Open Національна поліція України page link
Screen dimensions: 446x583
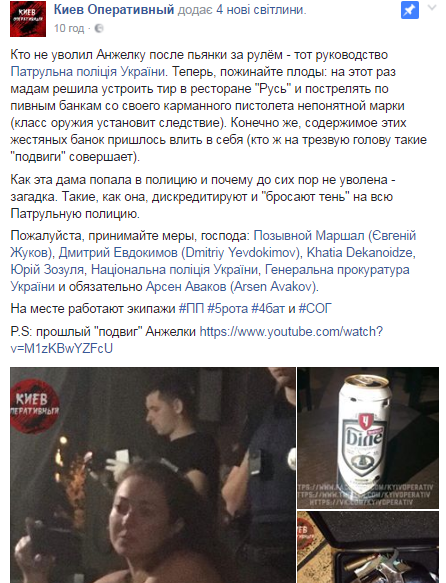pyautogui.click(x=174, y=270)
